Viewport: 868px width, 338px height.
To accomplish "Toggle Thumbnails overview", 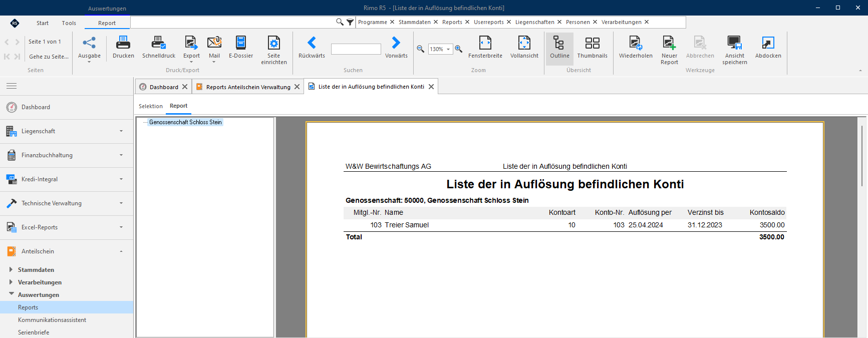I will point(592,48).
